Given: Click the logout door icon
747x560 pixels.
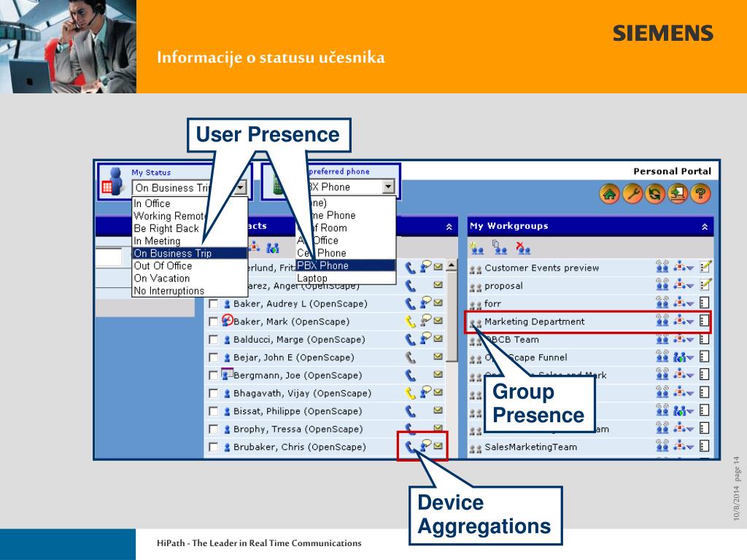Looking at the screenshot, I should pyautogui.click(x=678, y=194).
